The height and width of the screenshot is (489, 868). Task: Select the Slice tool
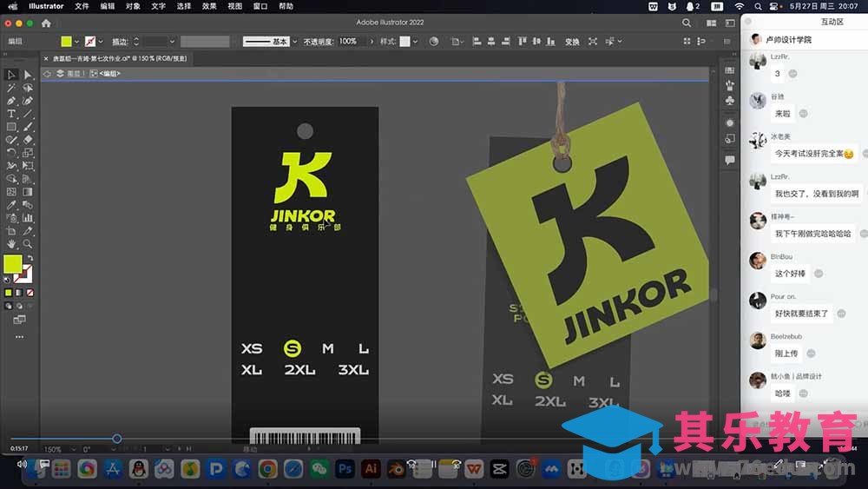28,231
